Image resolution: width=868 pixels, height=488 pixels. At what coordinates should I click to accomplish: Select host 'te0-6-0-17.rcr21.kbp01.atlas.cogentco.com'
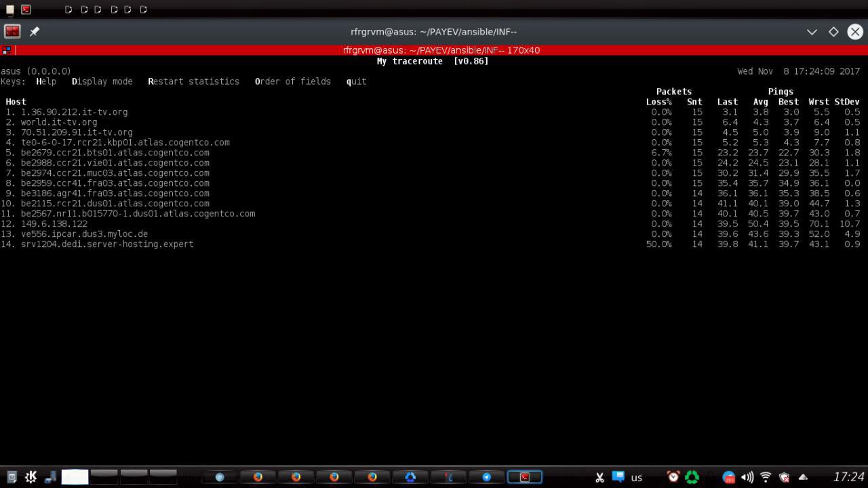(x=125, y=143)
